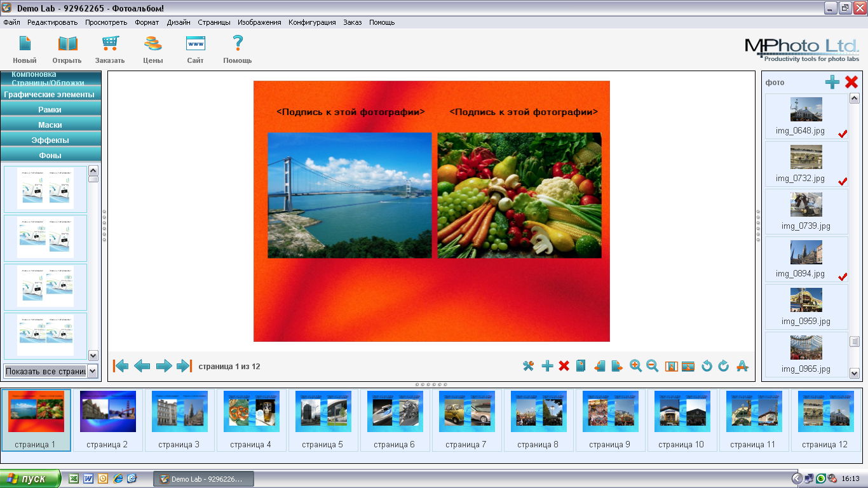Click the пуск Start button
The width and height of the screenshot is (868, 488).
tap(31, 478)
